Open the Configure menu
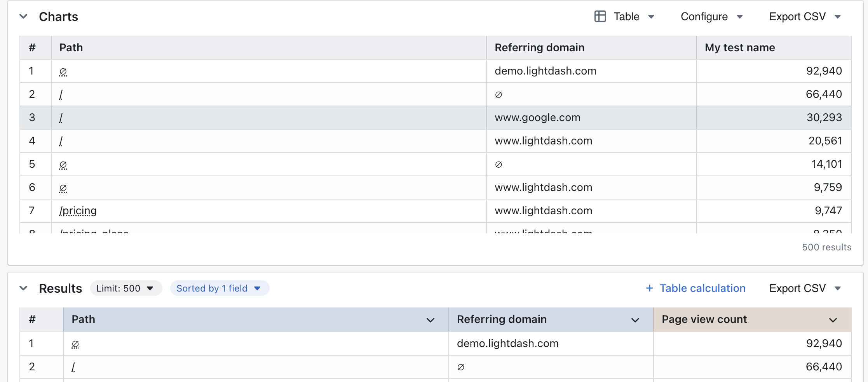This screenshot has width=868, height=382. click(704, 17)
